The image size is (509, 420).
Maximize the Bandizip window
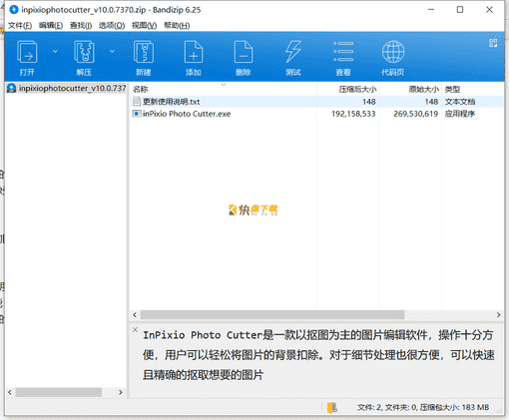460,10
